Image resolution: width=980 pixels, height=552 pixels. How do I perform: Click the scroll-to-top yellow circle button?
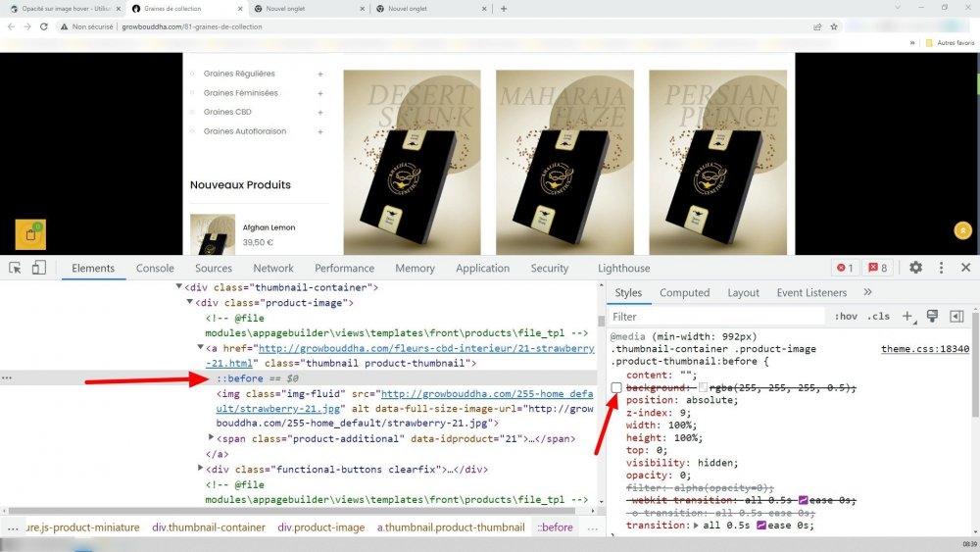click(962, 230)
